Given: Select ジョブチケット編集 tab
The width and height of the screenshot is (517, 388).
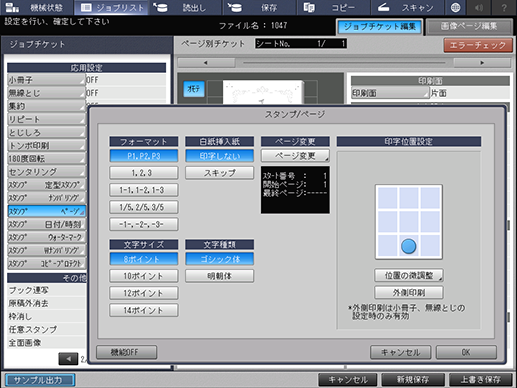Looking at the screenshot, I should [379, 27].
